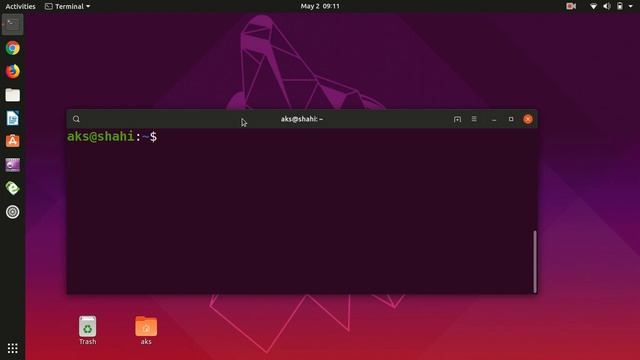This screenshot has height=360, width=640.
Task: Launch Google Chrome from the dock
Action: point(13,48)
